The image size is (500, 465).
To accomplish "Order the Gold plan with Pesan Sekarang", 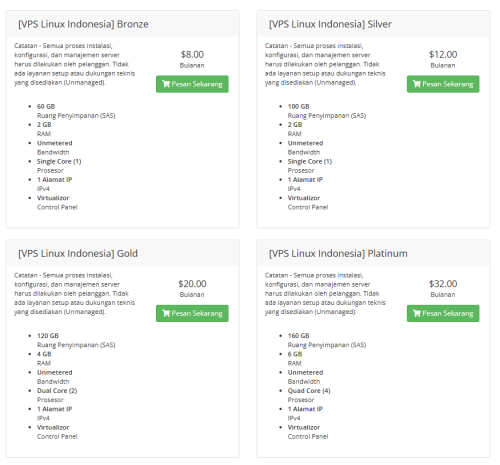I will (192, 313).
